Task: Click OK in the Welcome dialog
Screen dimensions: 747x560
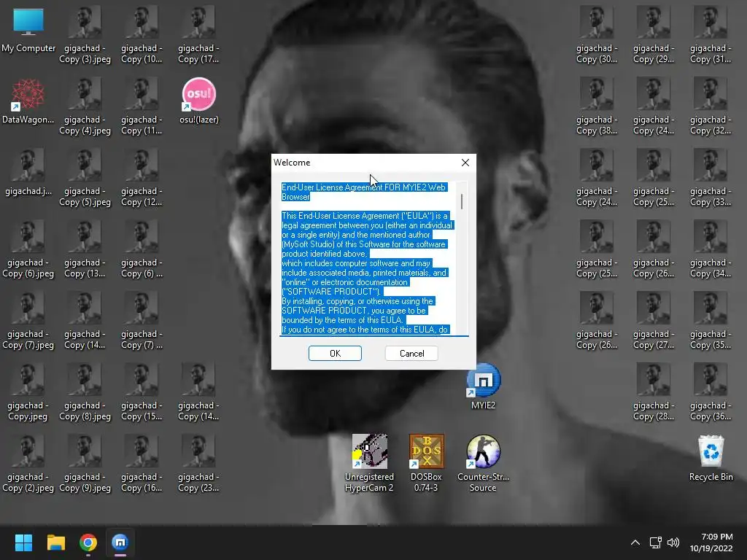Action: [335, 354]
